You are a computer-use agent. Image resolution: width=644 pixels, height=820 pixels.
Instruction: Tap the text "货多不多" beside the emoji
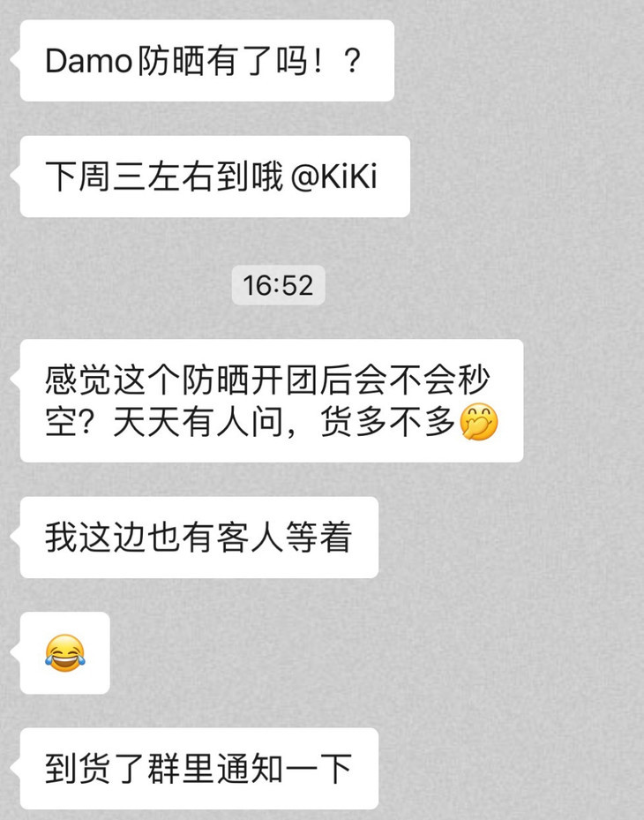coord(388,422)
